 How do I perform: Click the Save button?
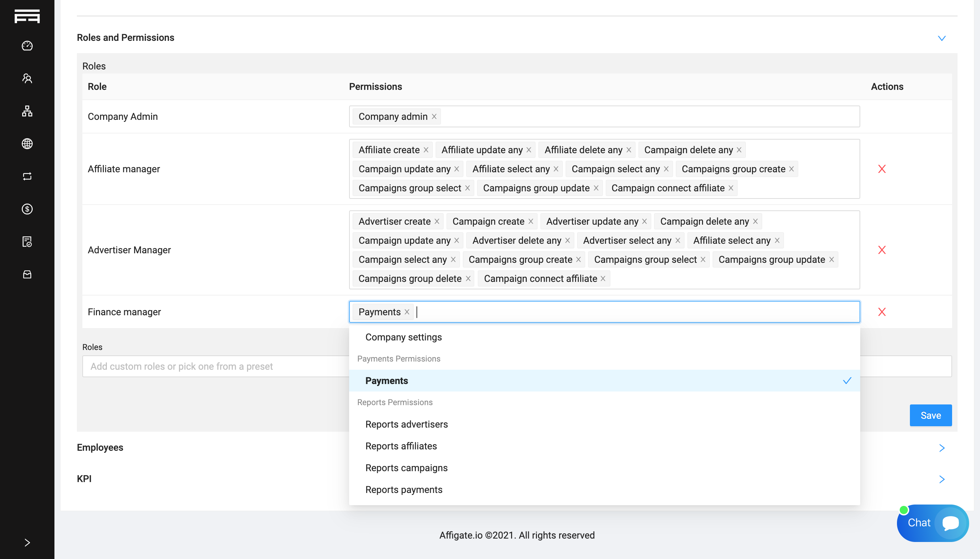(930, 415)
